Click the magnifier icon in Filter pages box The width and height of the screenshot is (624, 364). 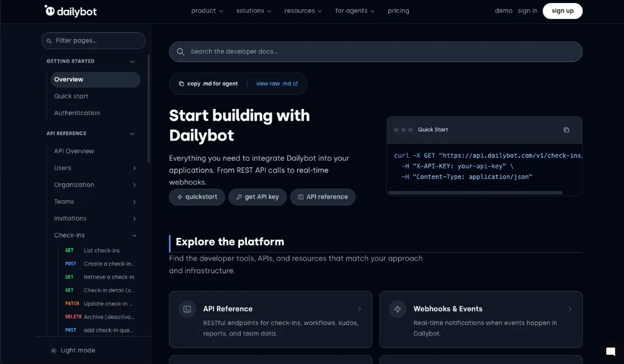click(x=49, y=41)
